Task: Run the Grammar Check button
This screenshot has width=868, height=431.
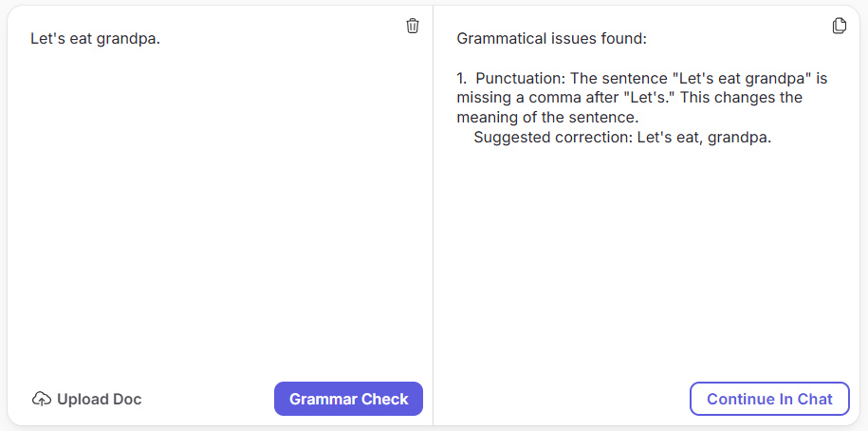Action: [348, 399]
